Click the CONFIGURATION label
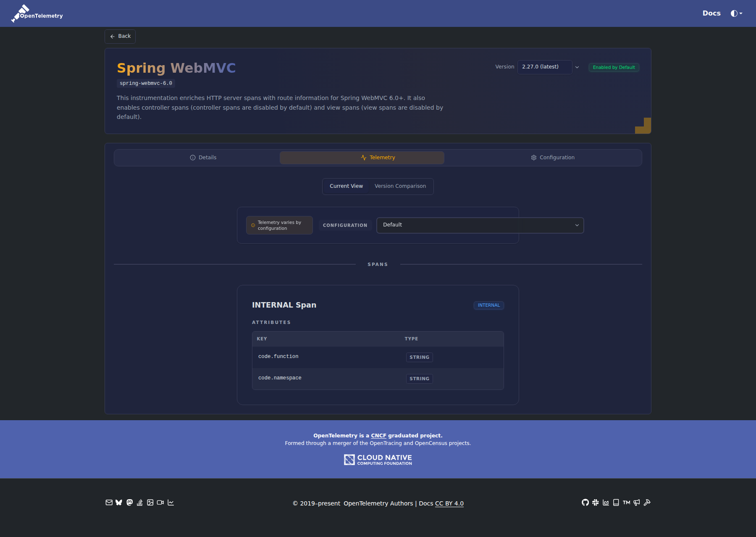The image size is (756, 537). click(x=345, y=226)
